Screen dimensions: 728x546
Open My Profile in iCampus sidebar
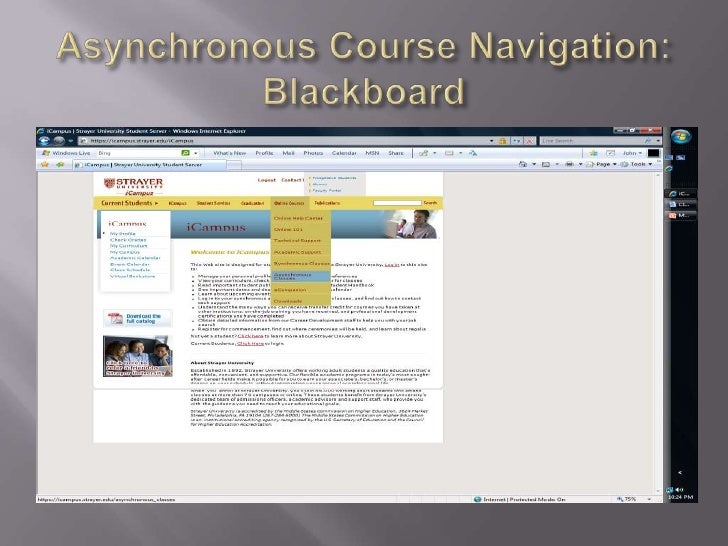(123, 234)
